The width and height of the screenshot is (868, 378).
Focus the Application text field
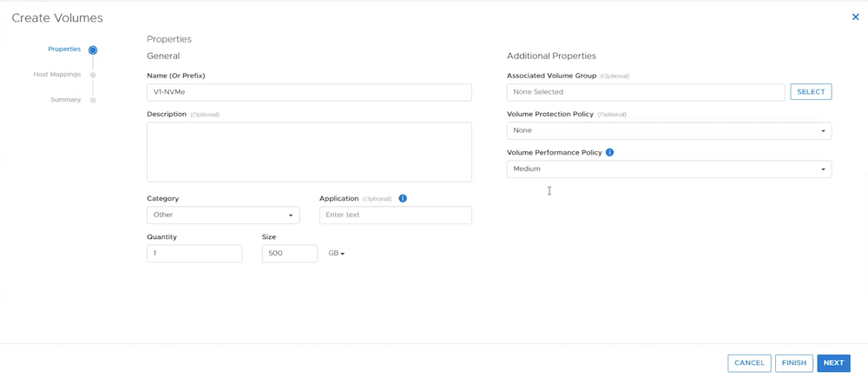(x=395, y=215)
